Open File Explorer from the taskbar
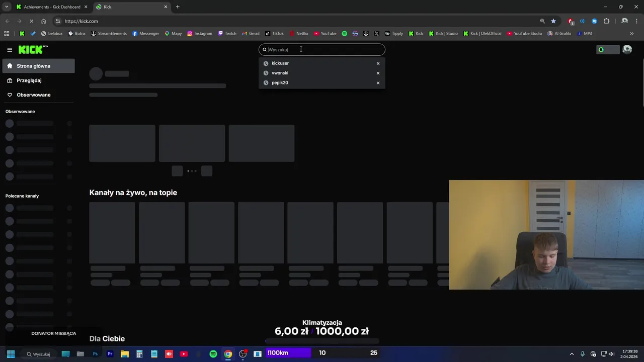 (125, 354)
